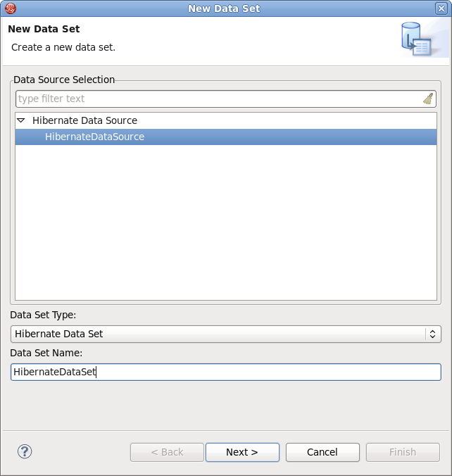Click the Data Source Selection group label
This screenshot has width=452, height=476.
click(64, 80)
